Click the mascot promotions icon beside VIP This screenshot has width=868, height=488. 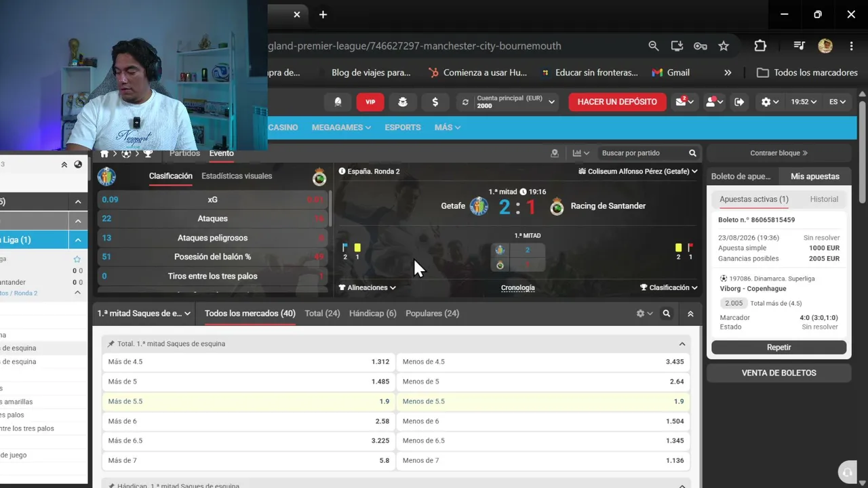tap(403, 102)
